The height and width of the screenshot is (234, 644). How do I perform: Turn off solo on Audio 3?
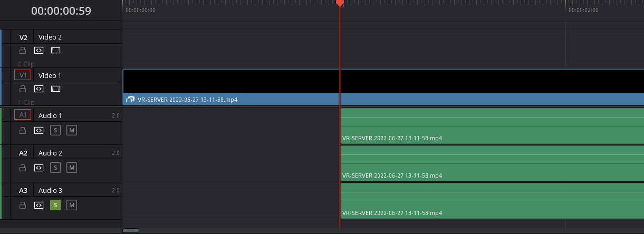(x=55, y=205)
